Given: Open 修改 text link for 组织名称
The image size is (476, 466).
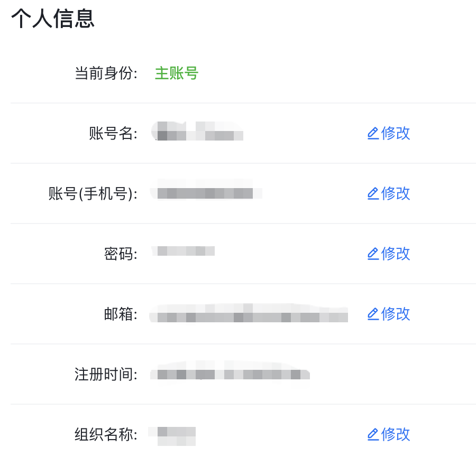Looking at the screenshot, I should click(x=396, y=434).
